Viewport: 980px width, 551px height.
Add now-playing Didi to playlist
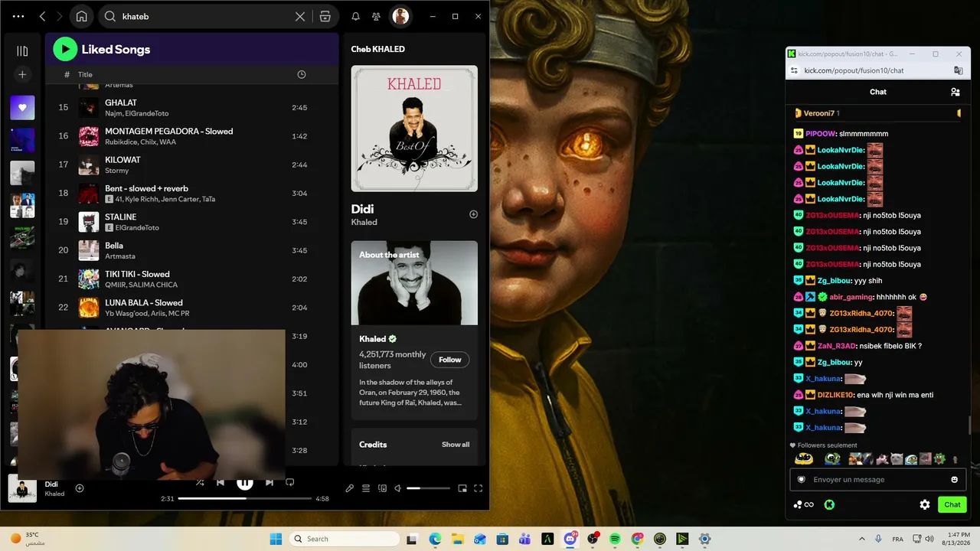tap(80, 488)
